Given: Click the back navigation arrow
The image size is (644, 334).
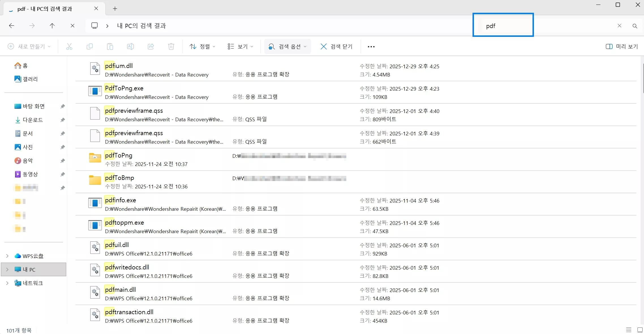Looking at the screenshot, I should pyautogui.click(x=12, y=26).
